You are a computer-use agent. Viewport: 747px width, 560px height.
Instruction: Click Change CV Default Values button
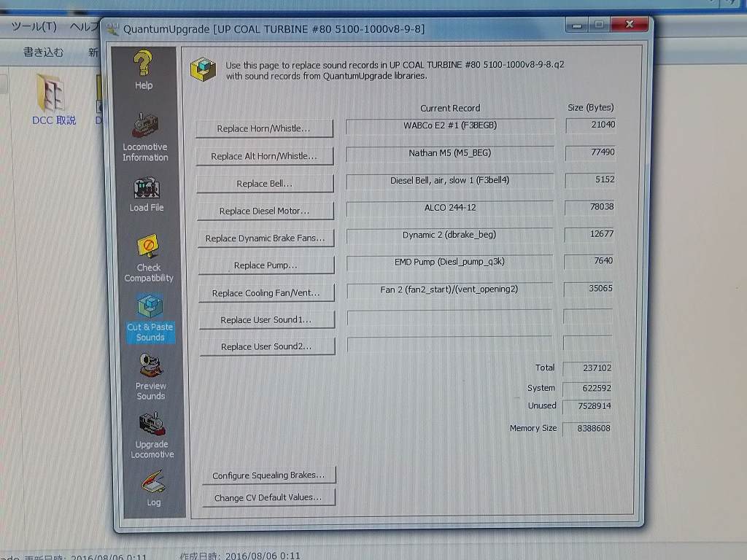268,498
